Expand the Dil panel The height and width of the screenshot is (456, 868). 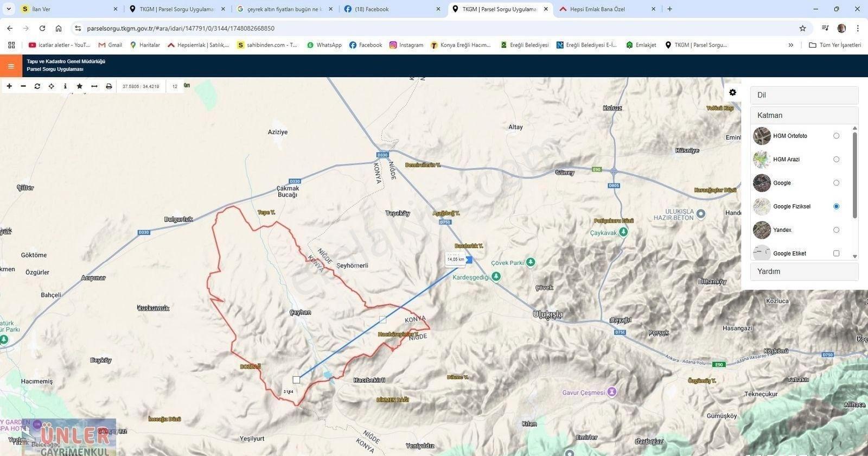point(804,95)
